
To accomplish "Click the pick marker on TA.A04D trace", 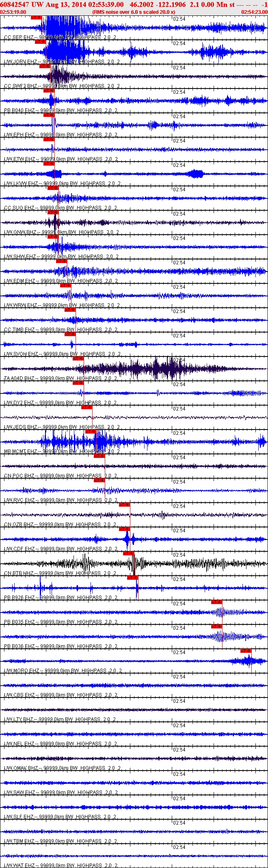I will pos(78,358).
